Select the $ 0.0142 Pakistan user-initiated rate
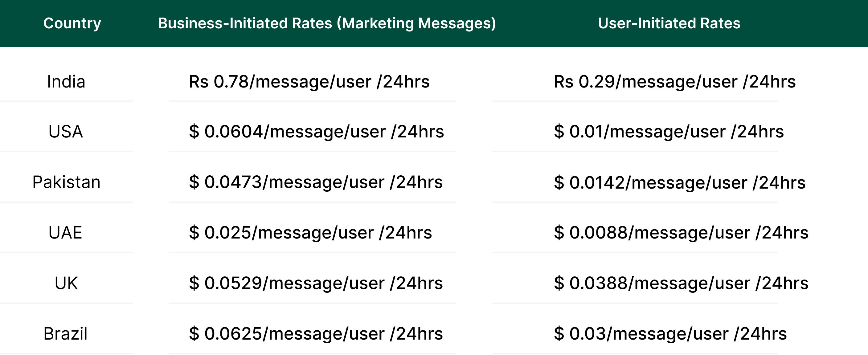This screenshot has height=355, width=868. (679, 182)
